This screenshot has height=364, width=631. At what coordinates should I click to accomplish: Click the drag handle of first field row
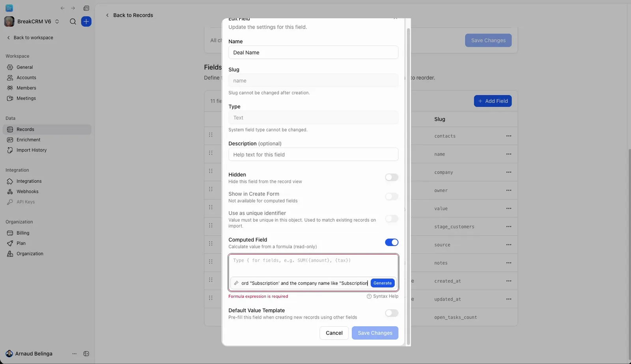point(211,135)
